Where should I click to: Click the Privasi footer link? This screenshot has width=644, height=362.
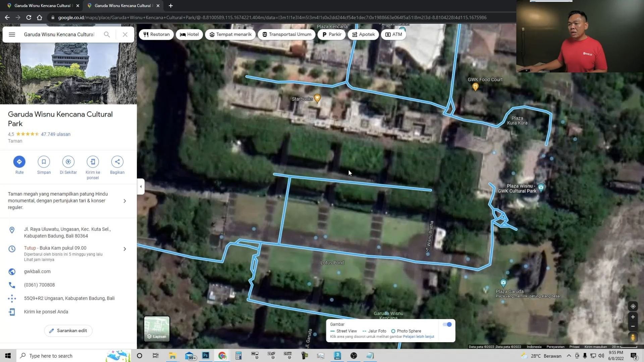pos(574,347)
